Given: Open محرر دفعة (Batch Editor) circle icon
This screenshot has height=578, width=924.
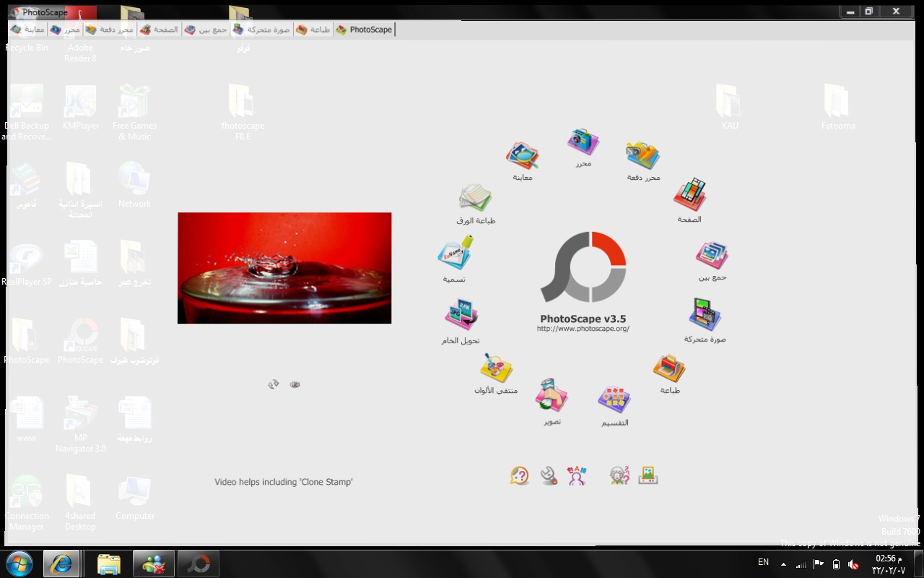Looking at the screenshot, I should (x=642, y=156).
